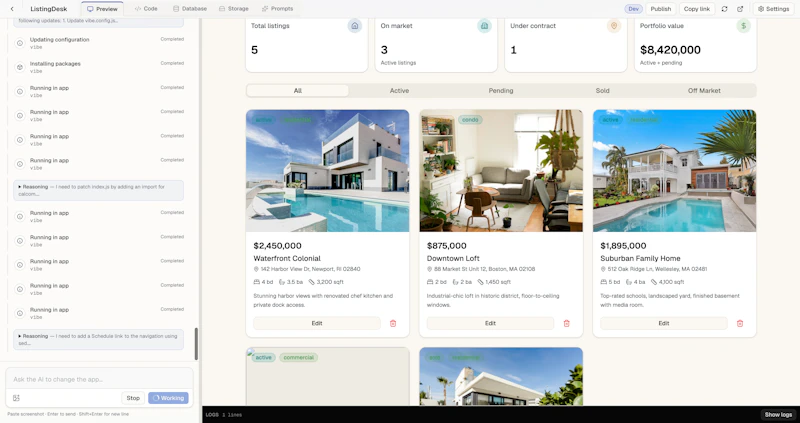The height and width of the screenshot is (423, 800).
Task: Open the Settings button
Action: [773, 9]
